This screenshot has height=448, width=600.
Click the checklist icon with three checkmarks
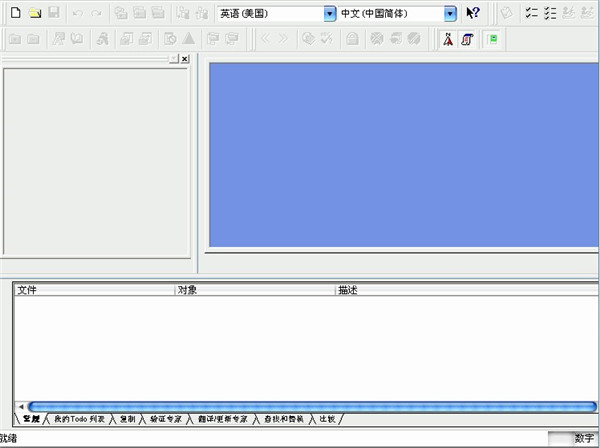tap(550, 13)
